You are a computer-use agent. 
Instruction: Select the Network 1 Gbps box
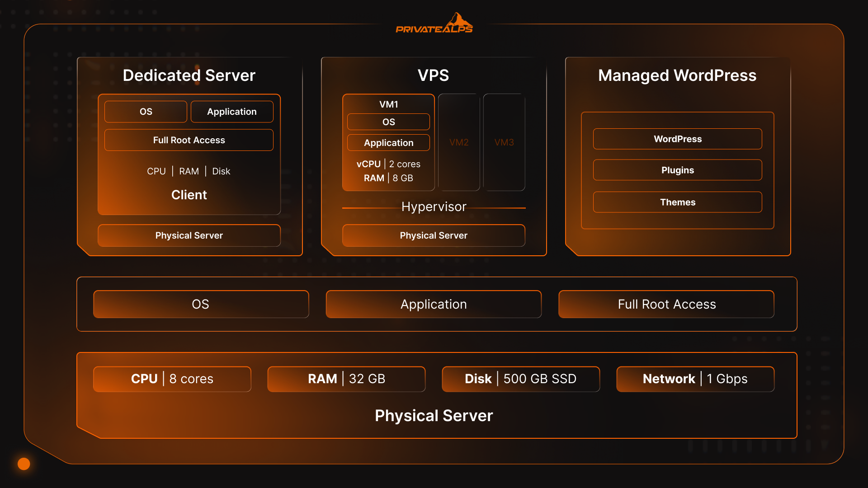coord(695,379)
